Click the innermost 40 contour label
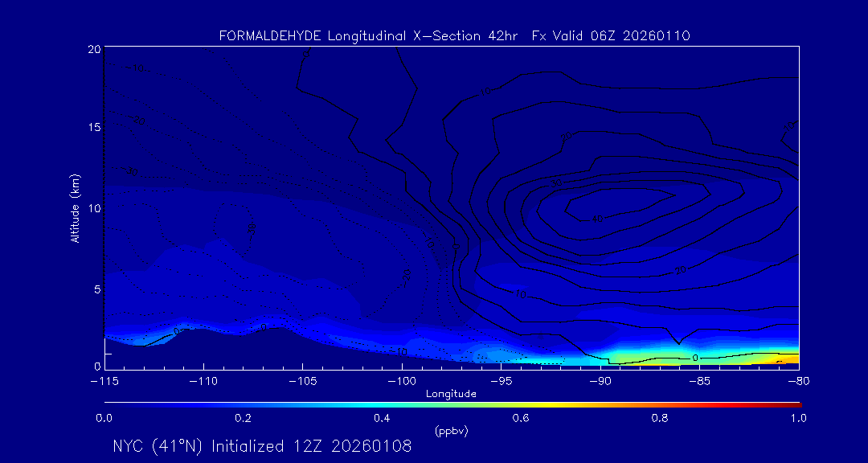This screenshot has height=463, width=868. [597, 218]
